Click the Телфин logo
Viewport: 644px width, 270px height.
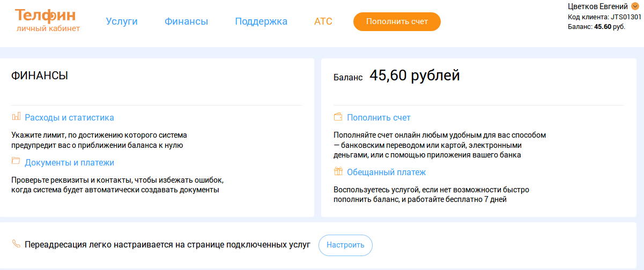tap(45, 14)
